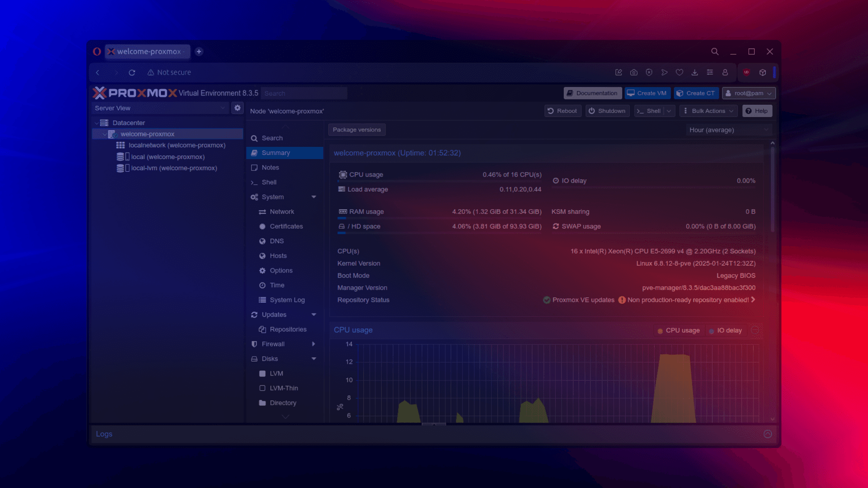Click the Reboot button

(562, 111)
